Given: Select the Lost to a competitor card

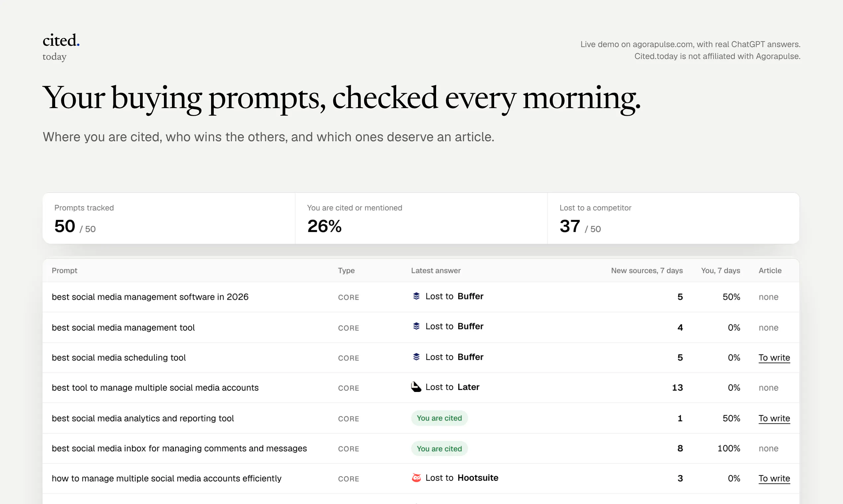Looking at the screenshot, I should click(x=673, y=219).
